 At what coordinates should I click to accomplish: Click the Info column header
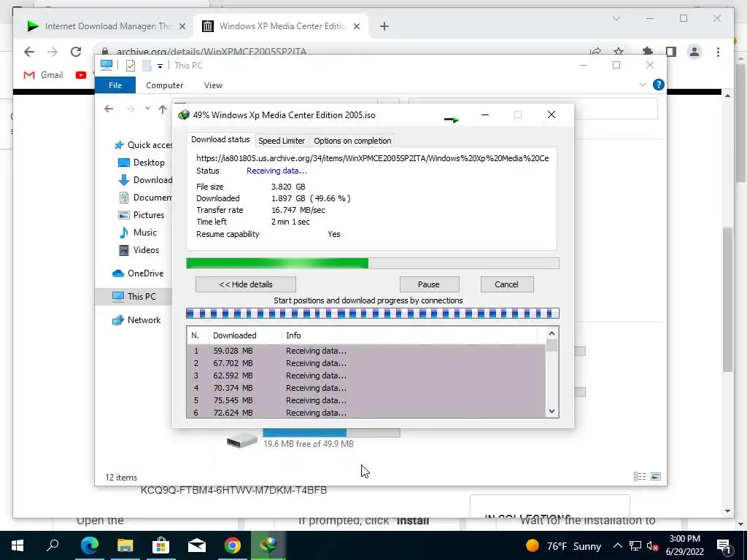tap(410, 335)
